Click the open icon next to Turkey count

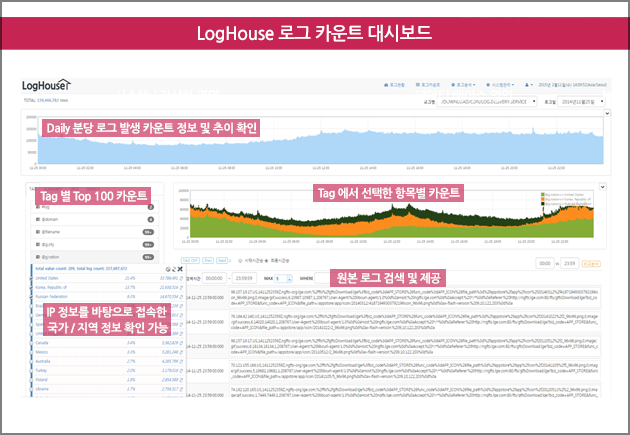coord(181,370)
